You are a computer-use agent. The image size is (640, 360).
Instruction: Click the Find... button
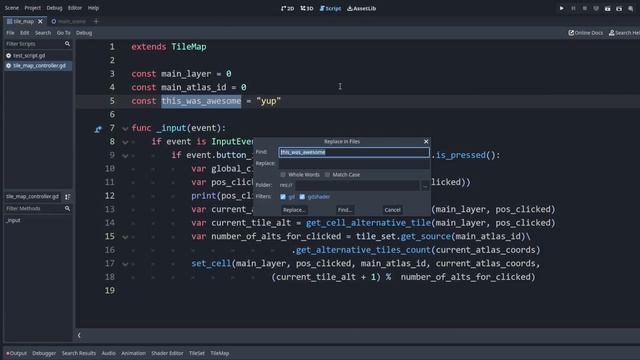344,210
